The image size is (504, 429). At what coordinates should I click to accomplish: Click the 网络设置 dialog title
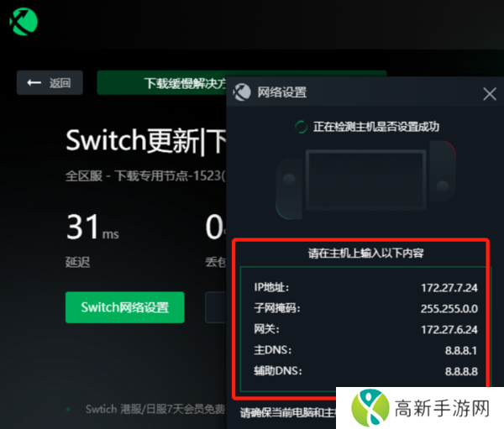point(282,92)
